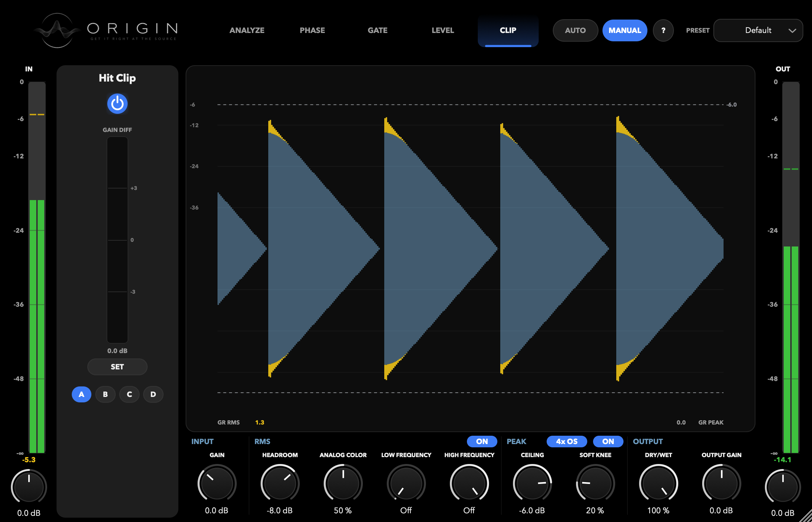This screenshot has width=812, height=522.
Task: Click the low frequency value Off
Action: (x=406, y=510)
